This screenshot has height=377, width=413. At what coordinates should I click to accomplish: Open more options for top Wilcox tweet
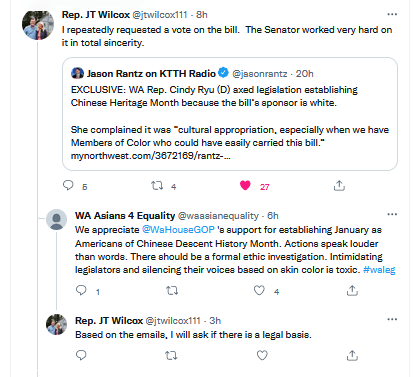coord(392,14)
